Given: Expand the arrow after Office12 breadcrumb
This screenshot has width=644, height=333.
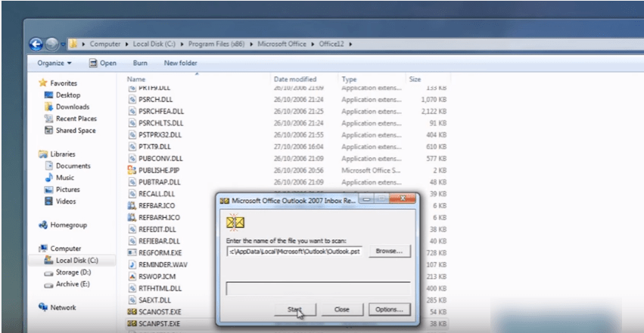Looking at the screenshot, I should click(x=350, y=44).
